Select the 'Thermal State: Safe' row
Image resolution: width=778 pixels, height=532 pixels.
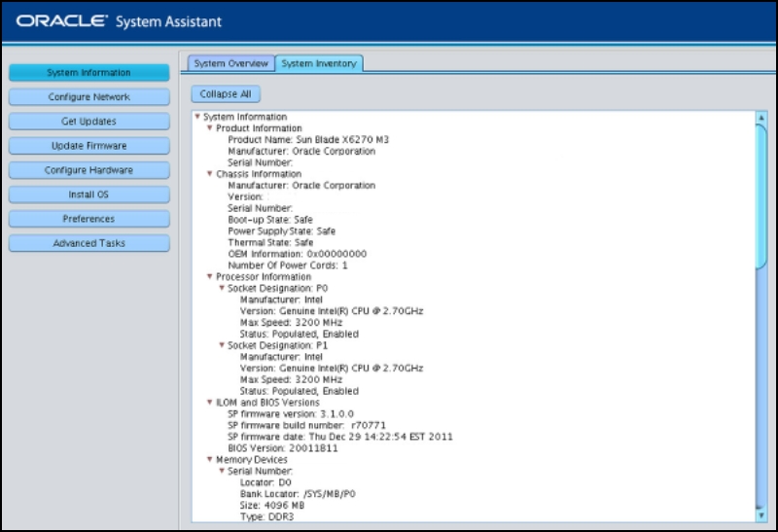click(x=270, y=242)
